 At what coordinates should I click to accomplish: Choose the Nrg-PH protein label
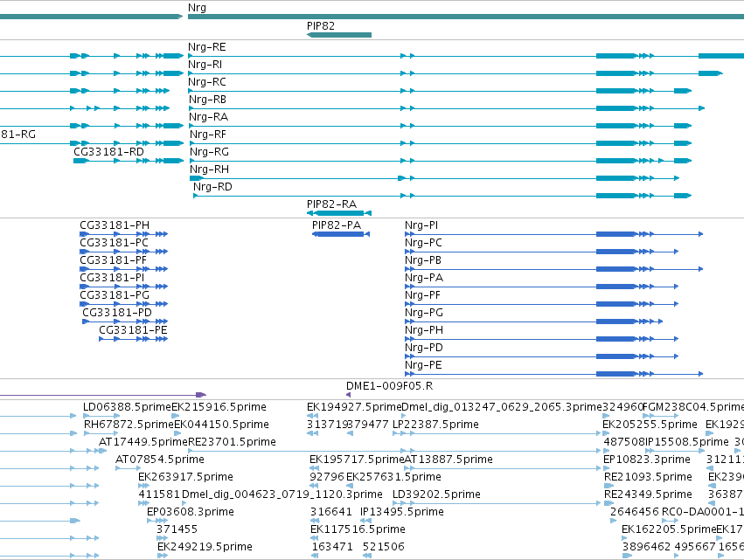[424, 330]
